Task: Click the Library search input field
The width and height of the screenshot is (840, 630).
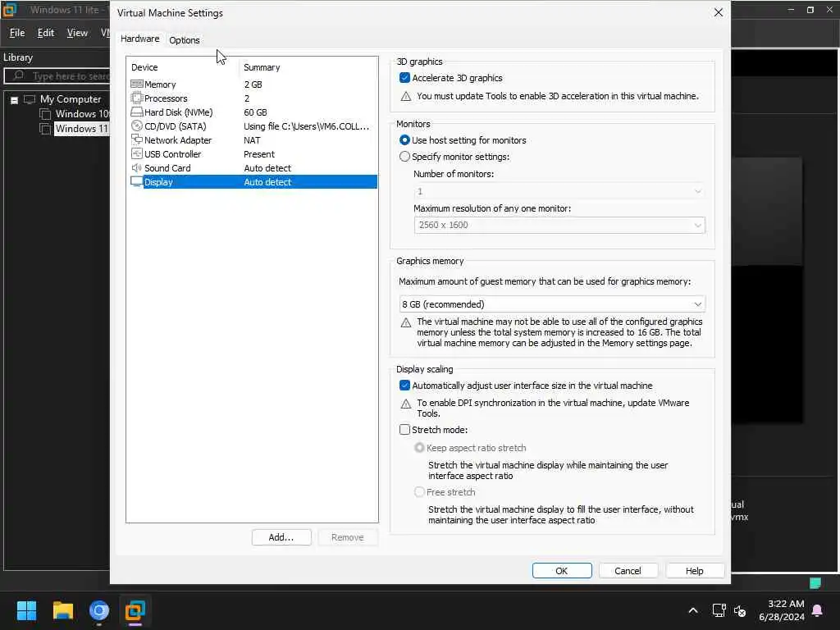Action: pyautogui.click(x=57, y=76)
